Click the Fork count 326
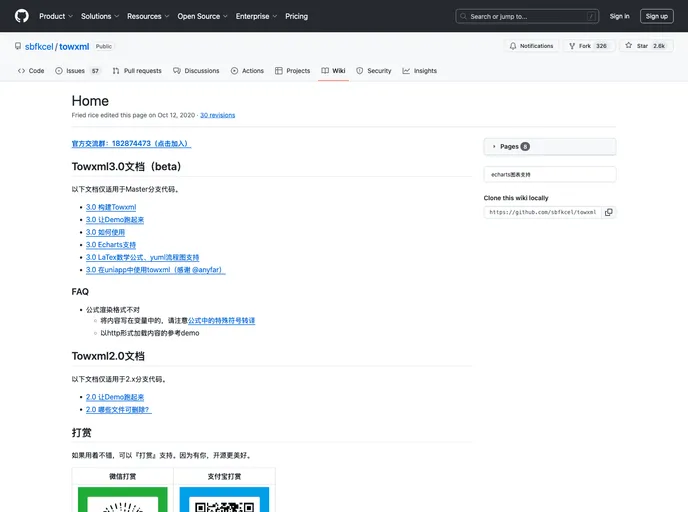The height and width of the screenshot is (512, 688). 601,46
